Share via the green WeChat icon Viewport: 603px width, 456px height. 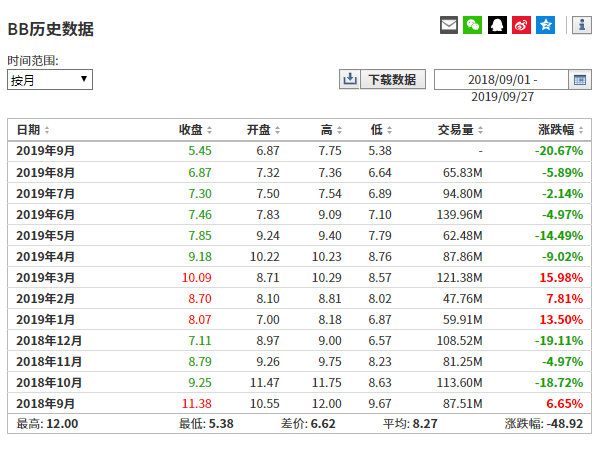coord(473,25)
